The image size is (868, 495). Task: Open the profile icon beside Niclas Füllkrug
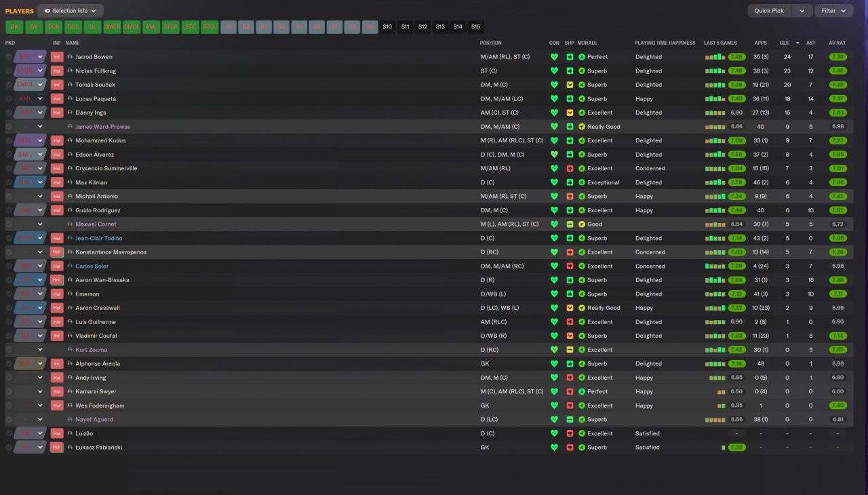pyautogui.click(x=70, y=71)
